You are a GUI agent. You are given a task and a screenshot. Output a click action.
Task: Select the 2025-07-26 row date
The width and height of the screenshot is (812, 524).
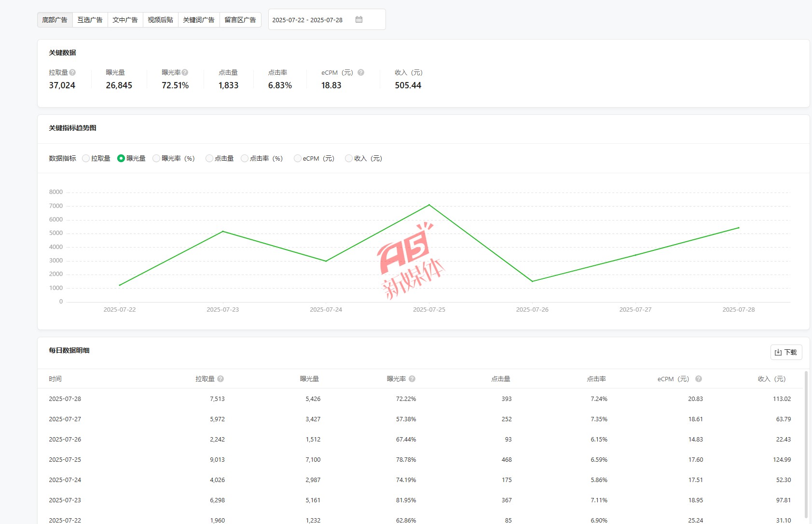tap(65, 440)
